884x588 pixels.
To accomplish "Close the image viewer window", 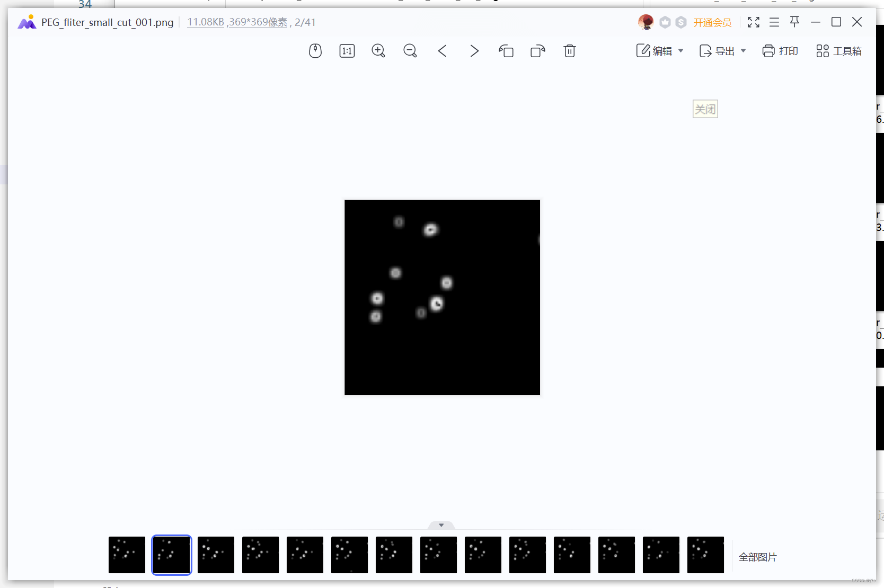I will [857, 22].
